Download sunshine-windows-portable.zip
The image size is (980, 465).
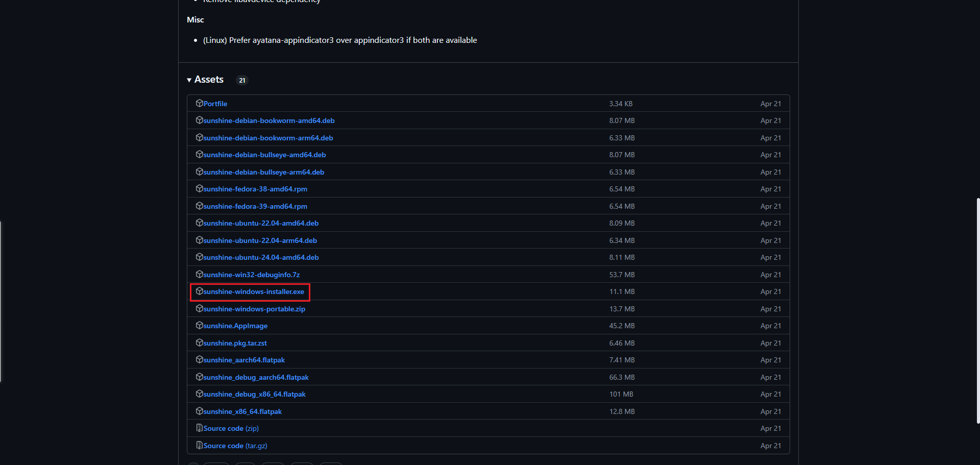pyautogui.click(x=254, y=309)
